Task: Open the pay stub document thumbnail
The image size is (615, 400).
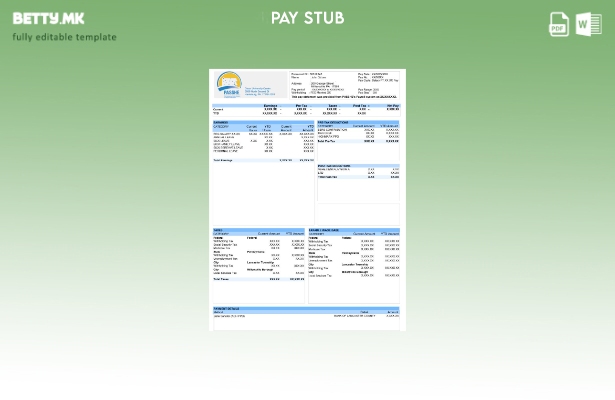Action: (307, 198)
